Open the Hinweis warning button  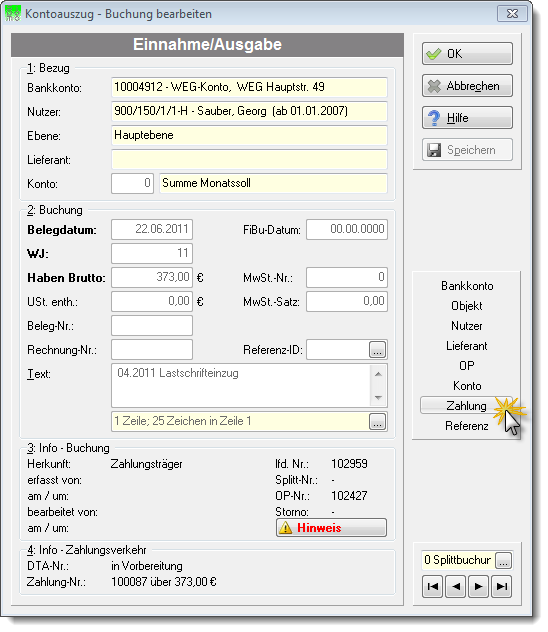(x=331, y=528)
